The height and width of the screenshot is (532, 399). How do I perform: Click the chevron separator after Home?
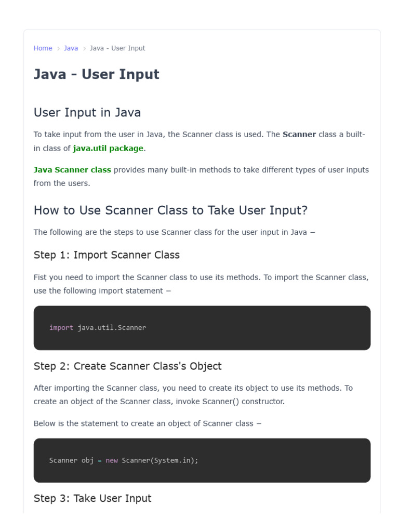(58, 48)
